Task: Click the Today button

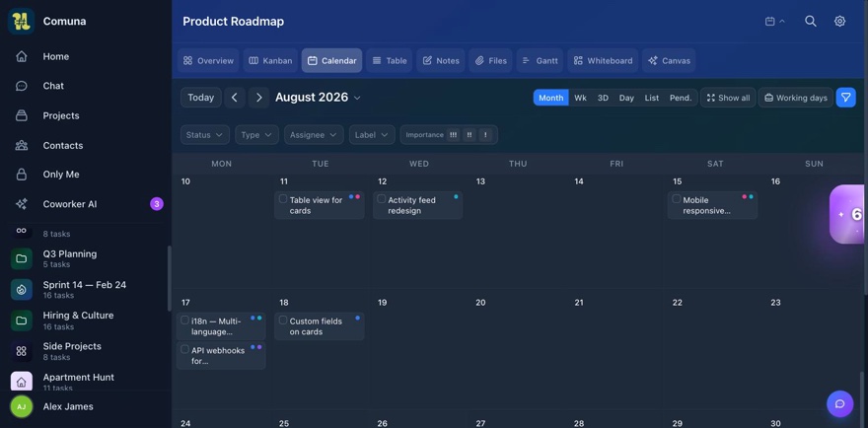Action: 201,98
